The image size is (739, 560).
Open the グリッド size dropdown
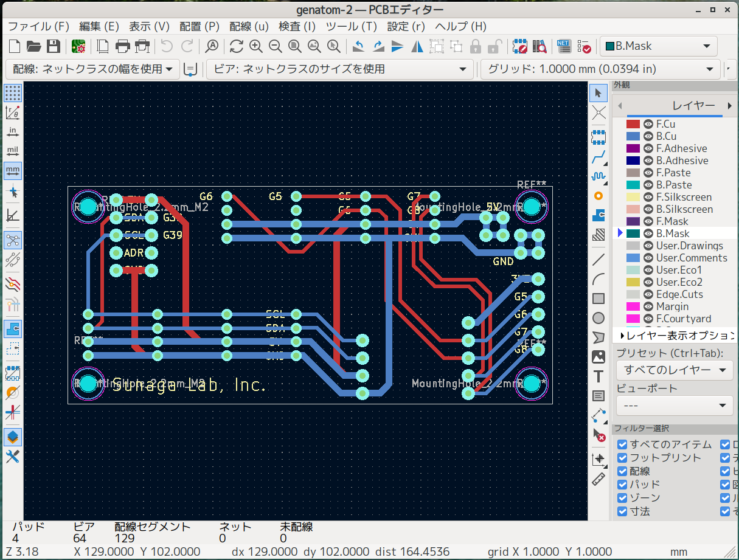click(x=600, y=69)
